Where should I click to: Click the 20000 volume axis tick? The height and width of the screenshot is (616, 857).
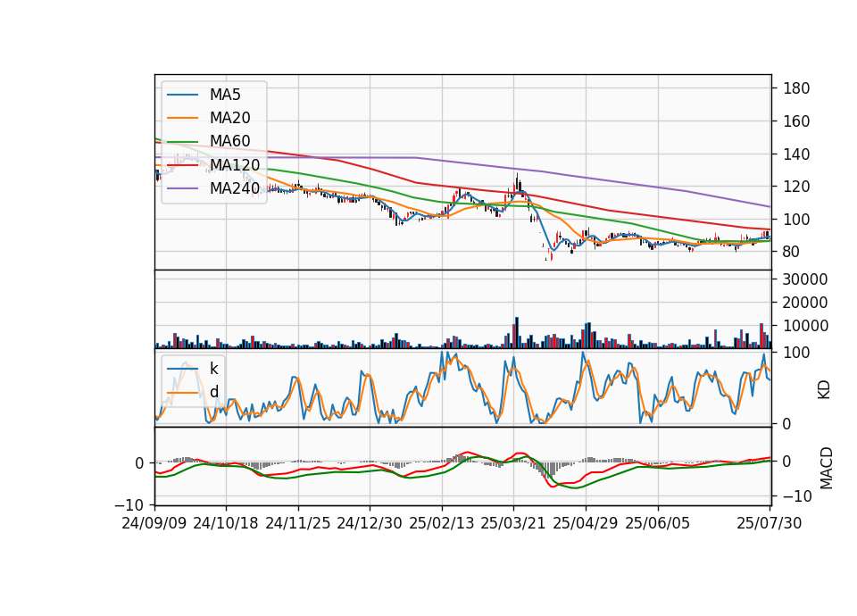[x=805, y=303]
